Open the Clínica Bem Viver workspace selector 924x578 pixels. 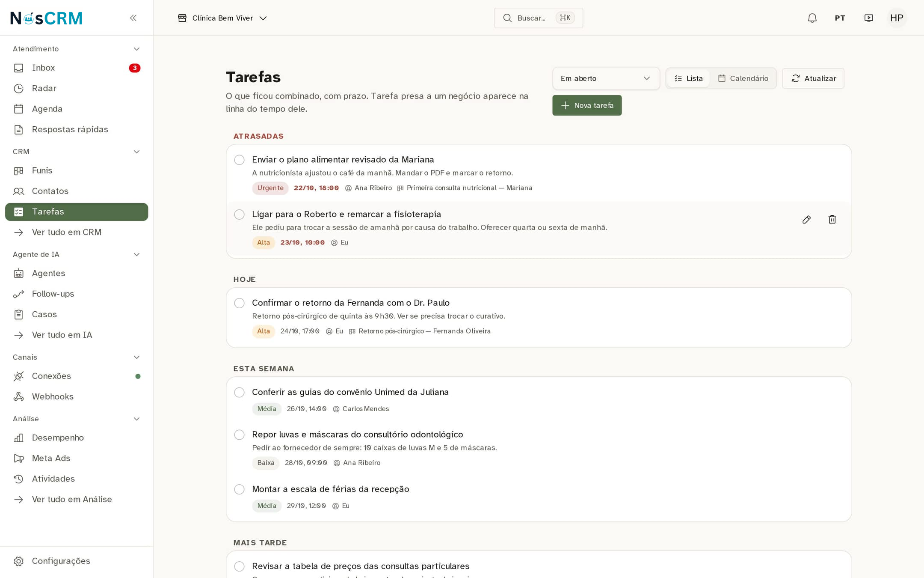[x=222, y=18]
